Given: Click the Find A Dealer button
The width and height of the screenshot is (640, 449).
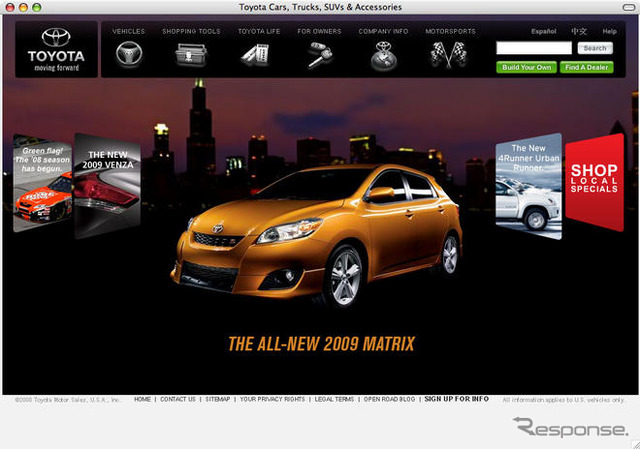Looking at the screenshot, I should [587, 67].
